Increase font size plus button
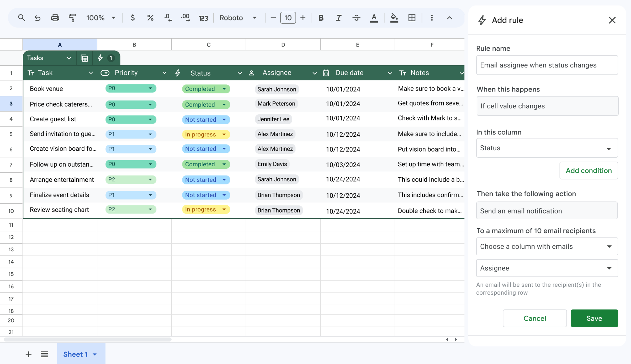Viewport: 631px width, 364px height. pyautogui.click(x=303, y=18)
